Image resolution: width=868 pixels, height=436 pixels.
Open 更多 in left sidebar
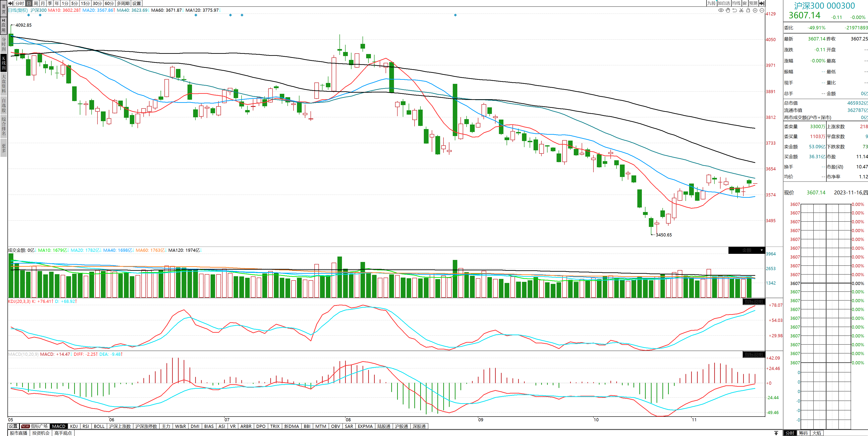pyautogui.click(x=4, y=148)
